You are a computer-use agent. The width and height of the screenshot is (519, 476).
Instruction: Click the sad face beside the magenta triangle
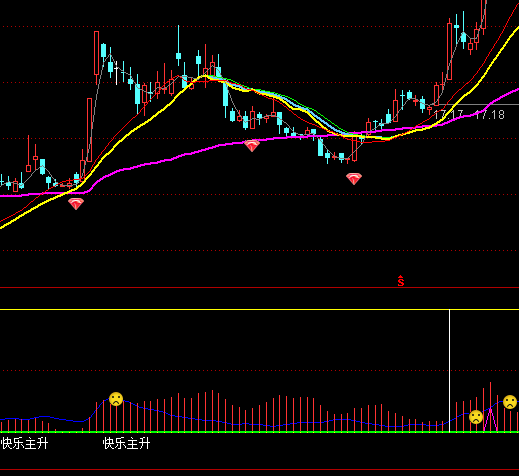(x=476, y=417)
